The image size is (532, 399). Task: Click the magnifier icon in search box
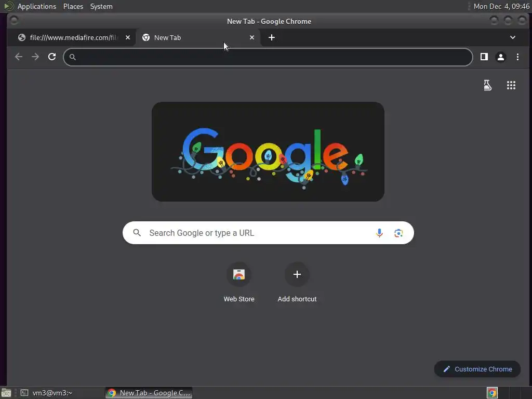(137, 233)
